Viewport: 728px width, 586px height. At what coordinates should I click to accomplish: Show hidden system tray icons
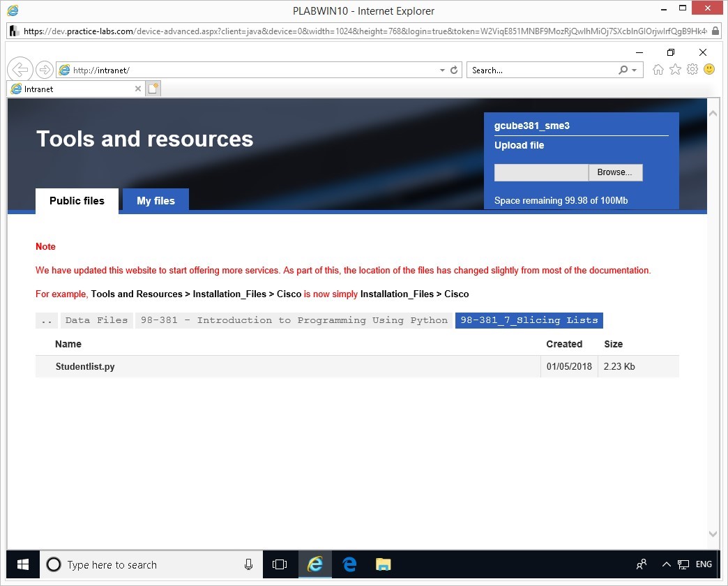[666, 564]
